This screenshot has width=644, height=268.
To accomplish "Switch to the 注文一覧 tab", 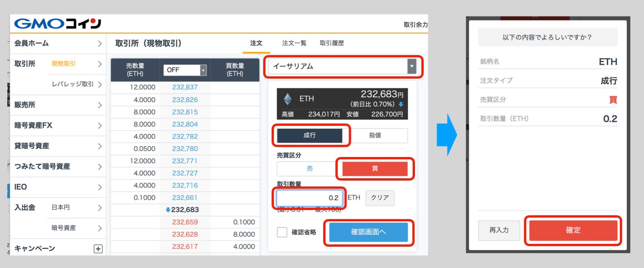I will (x=294, y=43).
